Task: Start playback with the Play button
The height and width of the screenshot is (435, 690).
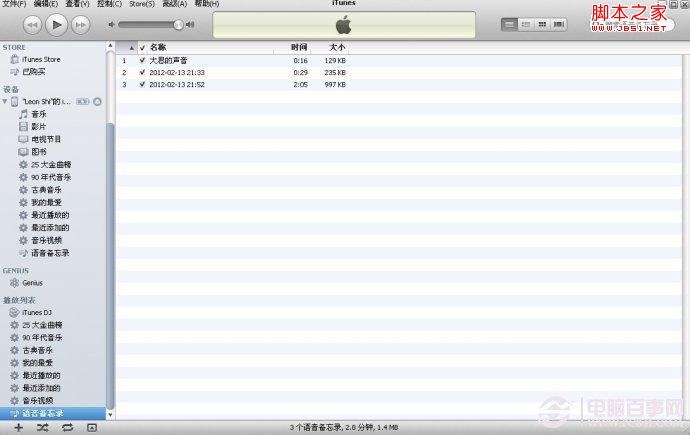Action: [57, 25]
